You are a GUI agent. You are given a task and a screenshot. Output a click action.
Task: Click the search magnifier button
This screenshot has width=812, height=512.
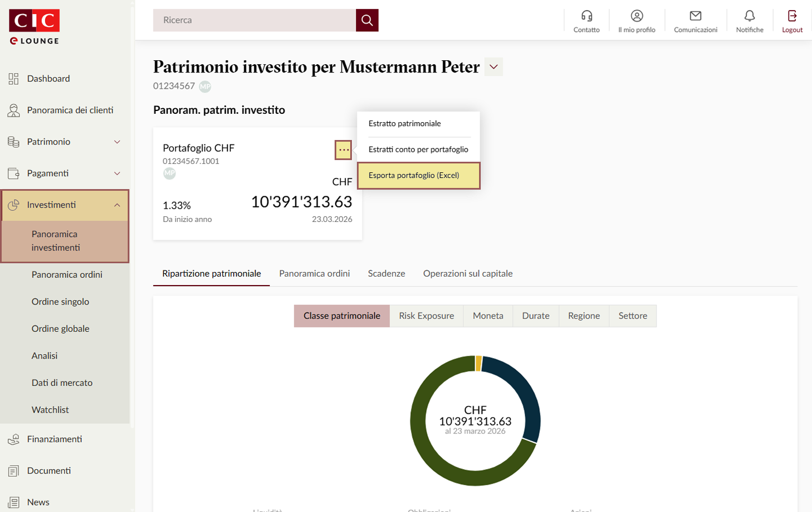pyautogui.click(x=367, y=20)
